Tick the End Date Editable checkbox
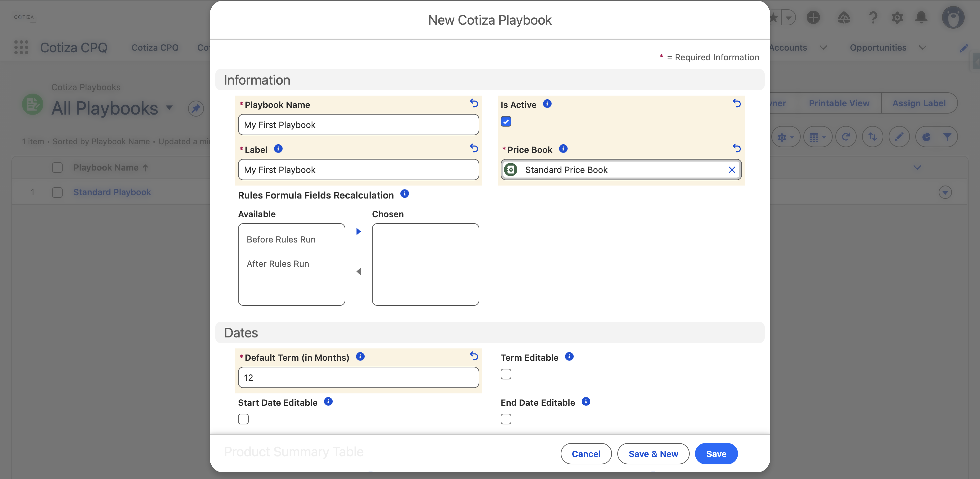The image size is (980, 479). (506, 419)
